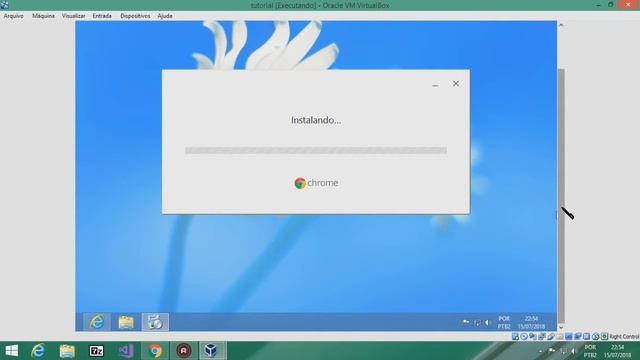Open the Visualizar menu

click(x=73, y=16)
